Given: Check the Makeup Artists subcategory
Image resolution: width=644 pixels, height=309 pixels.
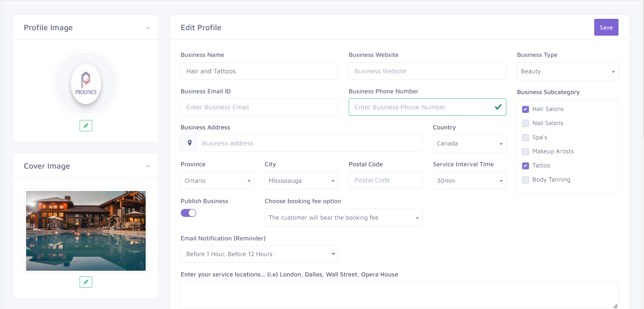Looking at the screenshot, I should click(x=526, y=152).
